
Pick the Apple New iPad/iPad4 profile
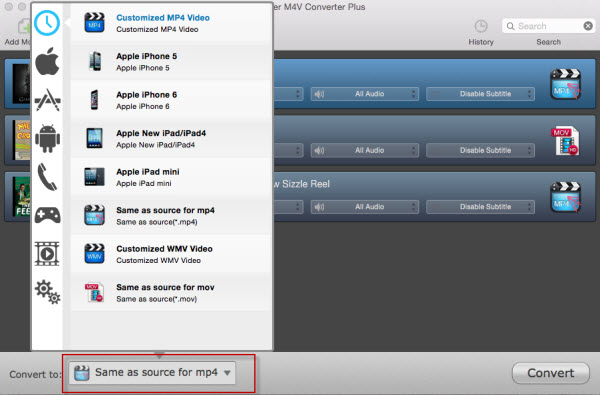coord(171,139)
